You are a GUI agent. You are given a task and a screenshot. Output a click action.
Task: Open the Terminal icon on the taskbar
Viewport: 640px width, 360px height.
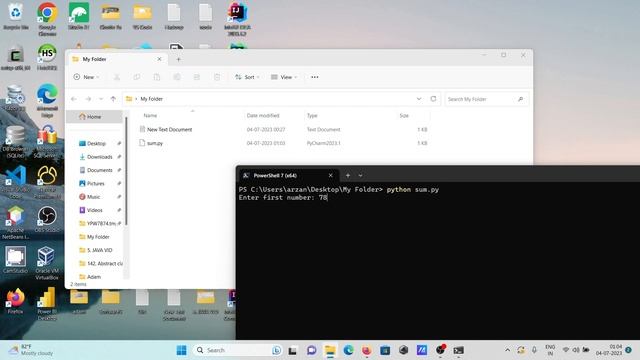[458, 350]
